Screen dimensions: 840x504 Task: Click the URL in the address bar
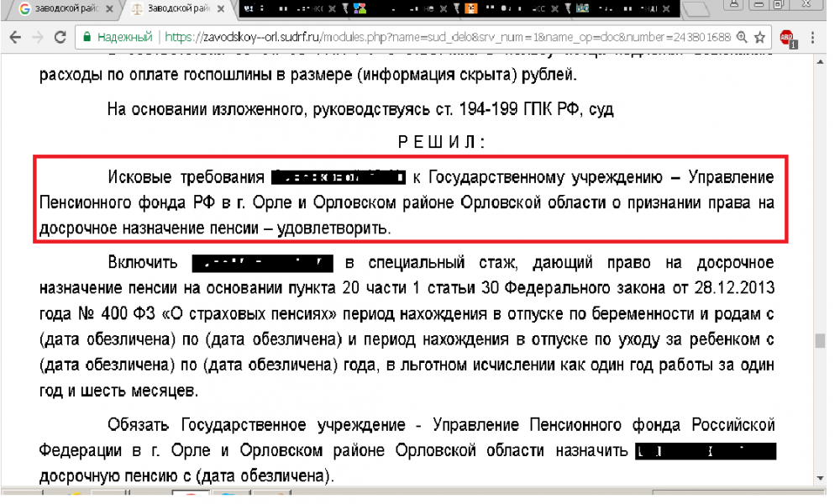(x=448, y=37)
